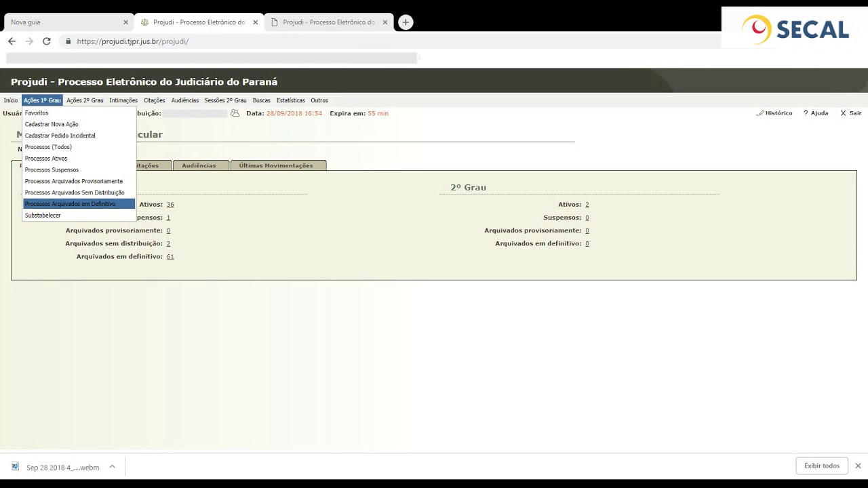The image size is (868, 488).
Task: Click the padlock site security icon
Action: point(68,41)
